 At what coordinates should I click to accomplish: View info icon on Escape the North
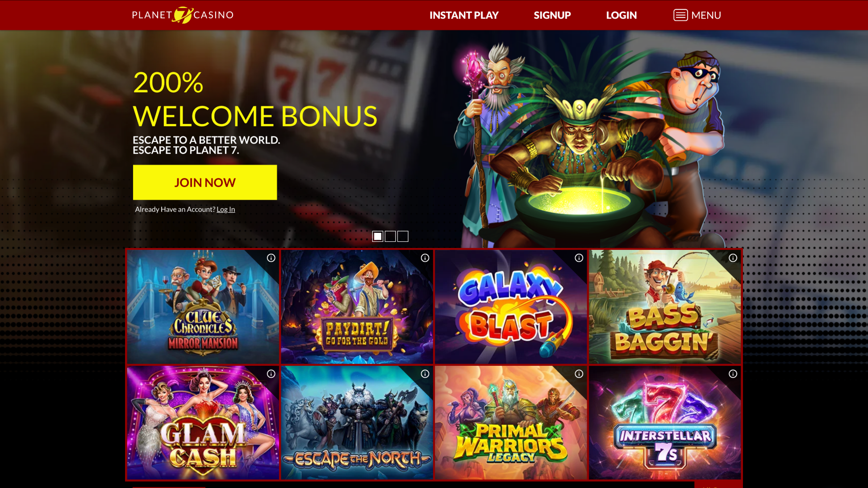[x=425, y=374]
